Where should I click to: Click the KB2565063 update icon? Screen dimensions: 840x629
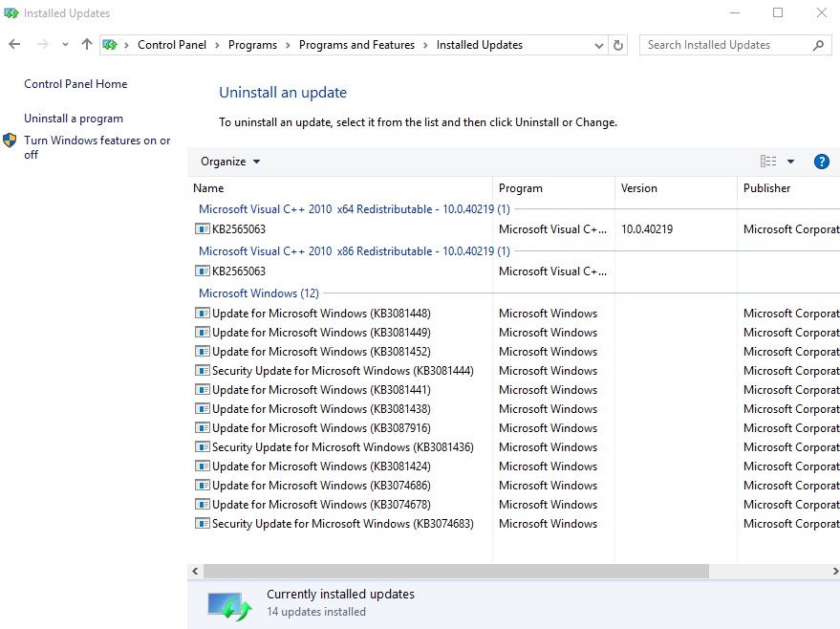click(x=202, y=229)
